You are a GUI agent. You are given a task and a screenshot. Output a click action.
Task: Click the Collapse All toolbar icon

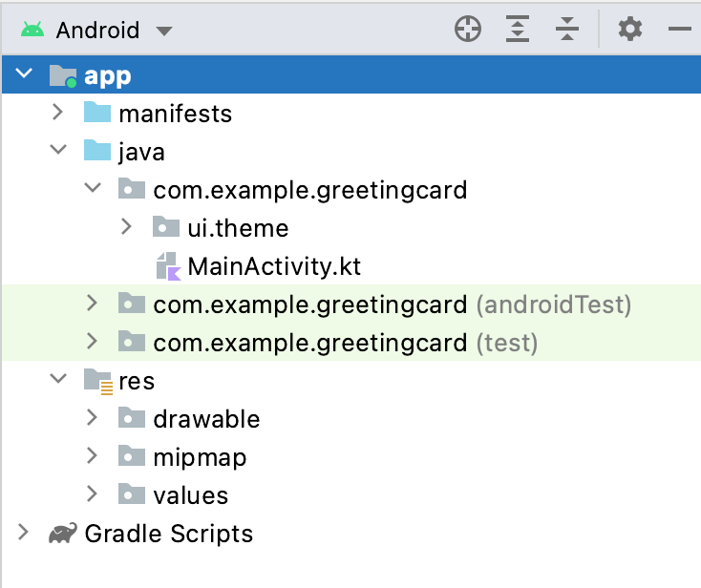567,30
